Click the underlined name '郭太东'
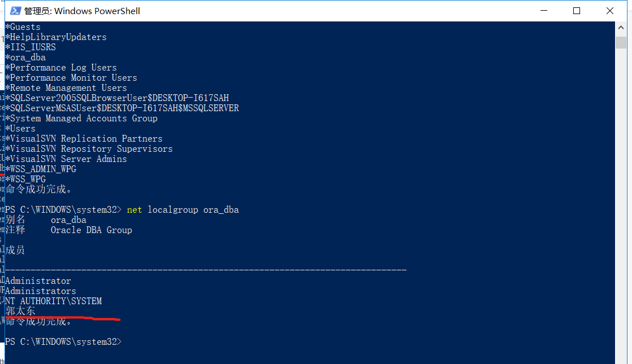632x364 pixels. 19,310
